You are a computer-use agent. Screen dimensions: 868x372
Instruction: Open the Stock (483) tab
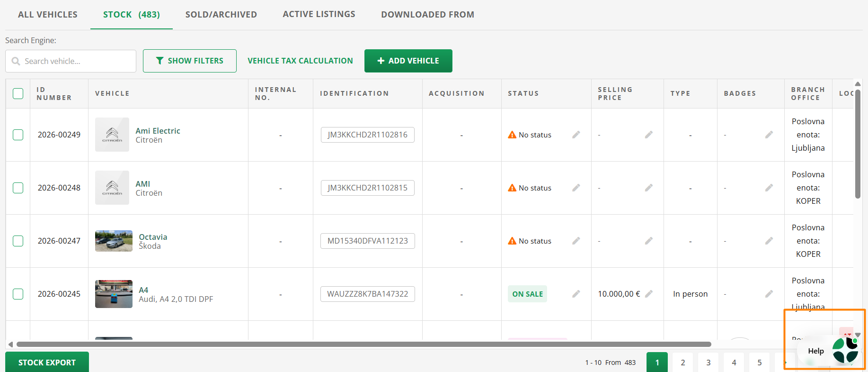[132, 14]
